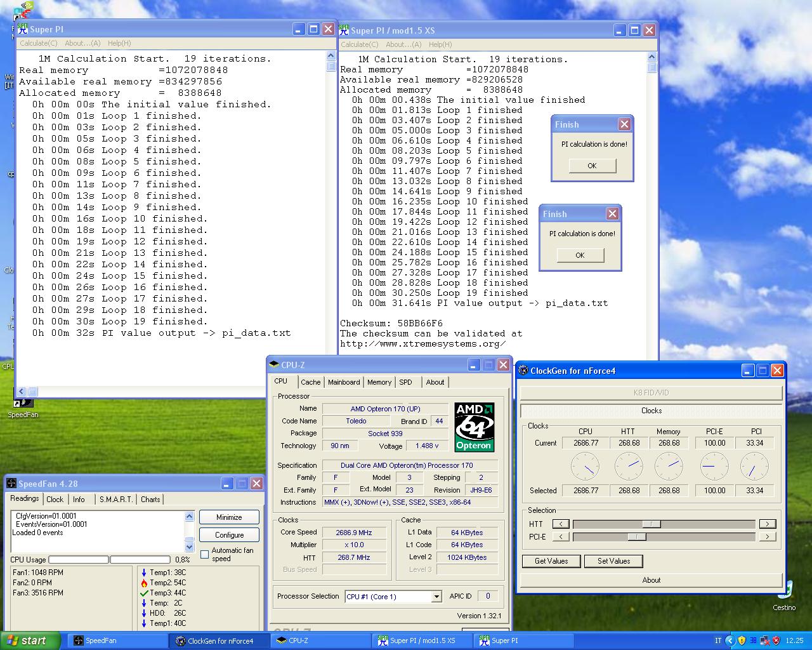Click the PCI-E dial gauge in ClockGen
The height and width of the screenshot is (650, 812).
pos(714,467)
